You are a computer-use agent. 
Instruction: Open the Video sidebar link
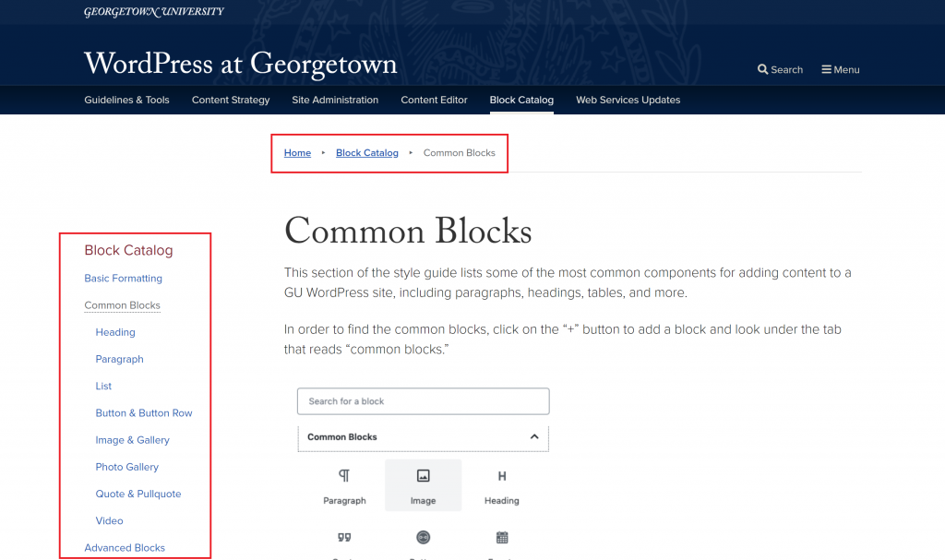pos(109,521)
